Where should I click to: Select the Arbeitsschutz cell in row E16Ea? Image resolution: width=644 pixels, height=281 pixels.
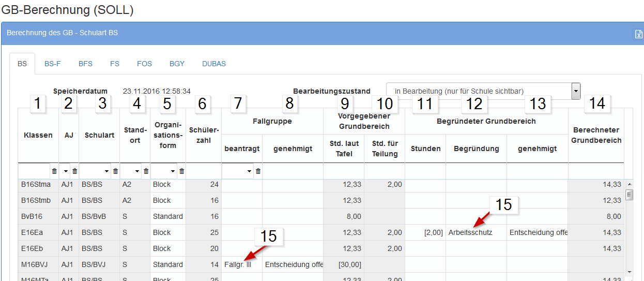coord(470,233)
